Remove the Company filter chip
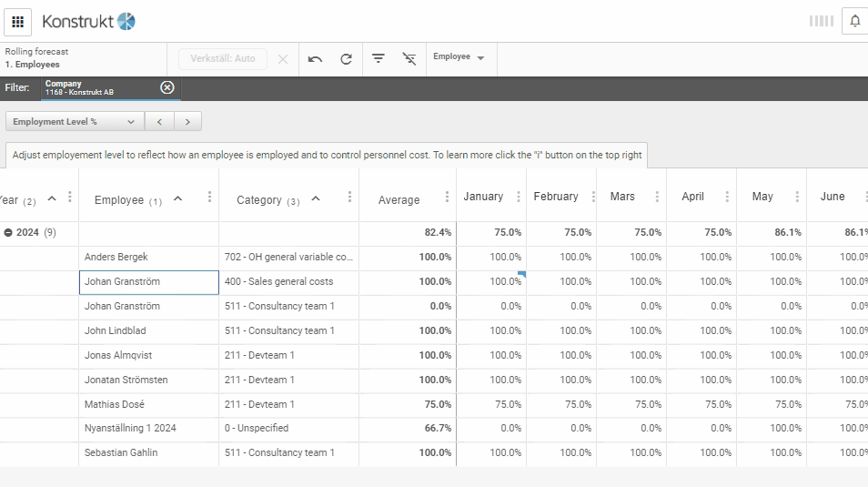 click(167, 87)
